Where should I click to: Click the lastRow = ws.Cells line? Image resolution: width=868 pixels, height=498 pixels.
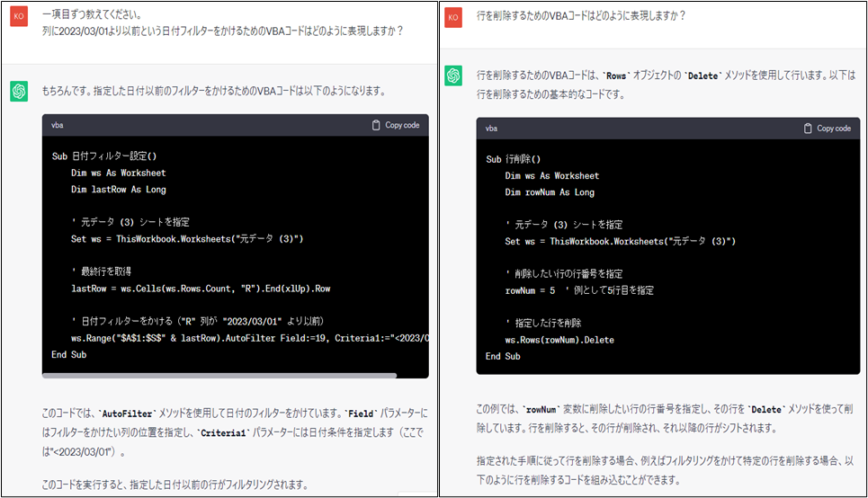201,289
